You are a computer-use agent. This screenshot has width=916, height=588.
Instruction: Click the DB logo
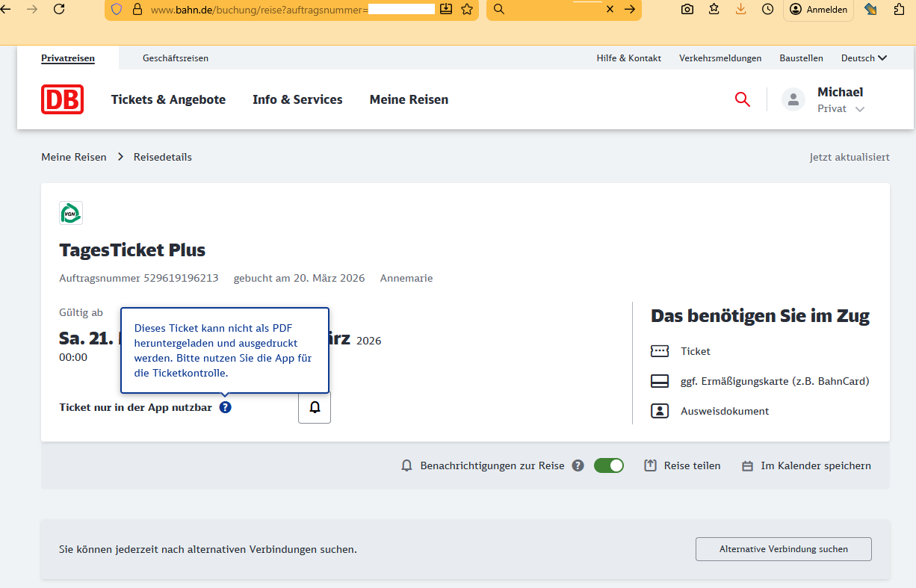point(62,99)
